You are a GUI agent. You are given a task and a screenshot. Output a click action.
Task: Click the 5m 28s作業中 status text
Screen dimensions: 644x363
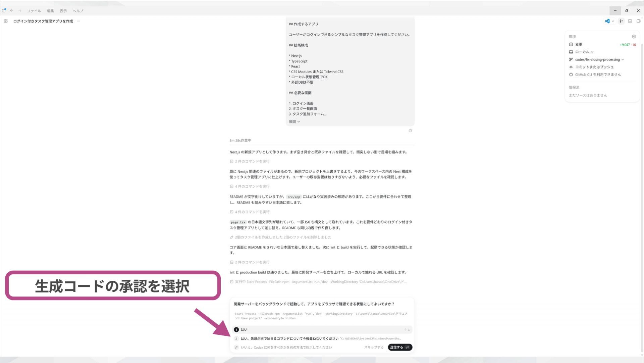coord(240,141)
